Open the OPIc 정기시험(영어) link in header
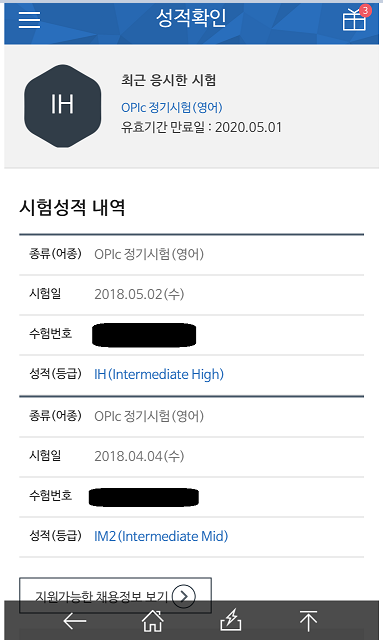This screenshot has height=640, width=383. [x=172, y=108]
